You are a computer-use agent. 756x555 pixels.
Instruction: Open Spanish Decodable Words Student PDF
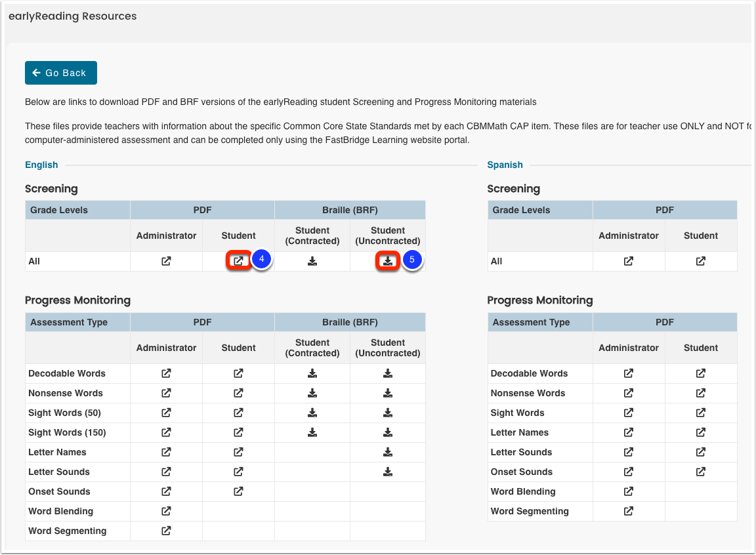tap(701, 373)
